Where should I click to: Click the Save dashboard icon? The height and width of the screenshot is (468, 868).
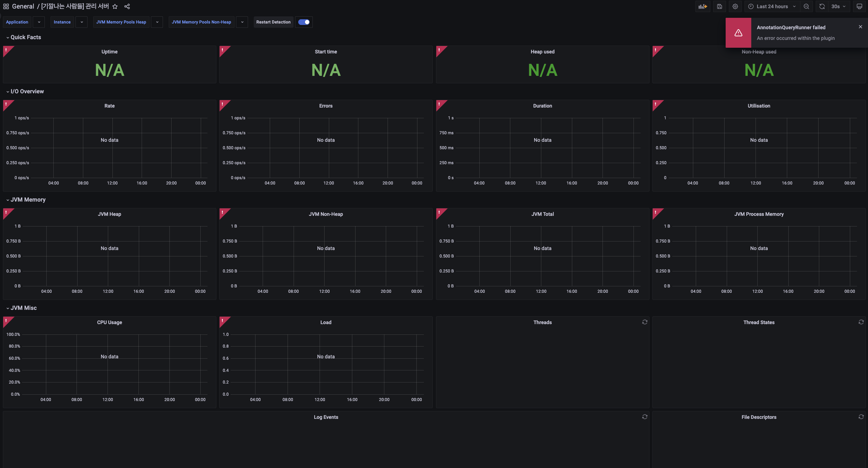[719, 6]
